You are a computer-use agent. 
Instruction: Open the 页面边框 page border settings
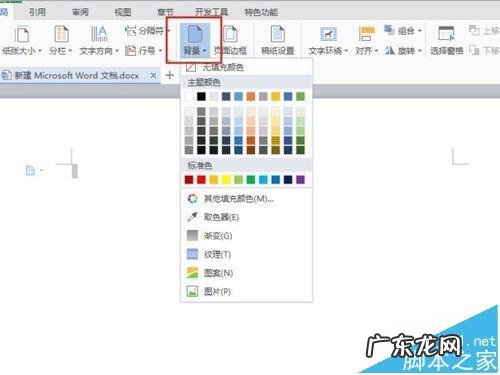(x=230, y=40)
